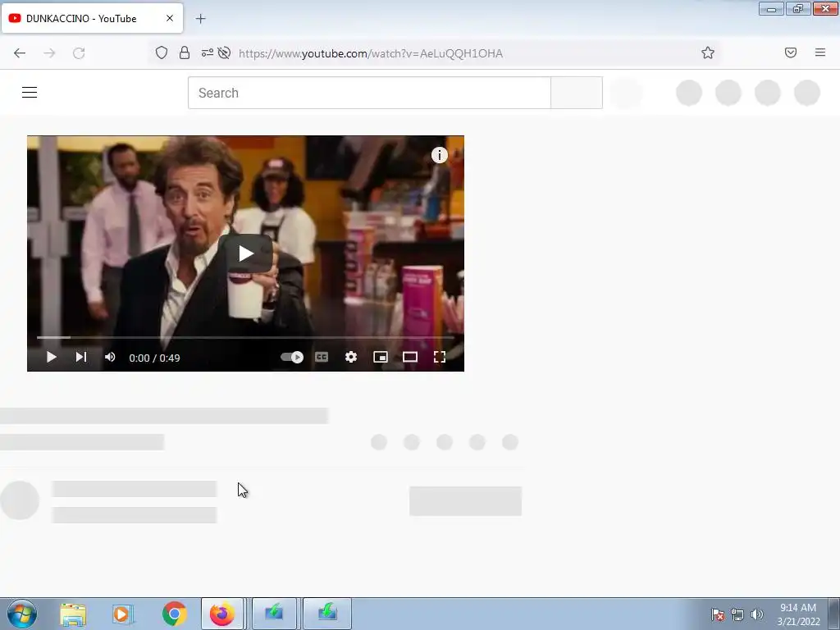Click the 0:00 / 0:49 time display
Image resolution: width=840 pixels, height=630 pixels.
point(154,358)
